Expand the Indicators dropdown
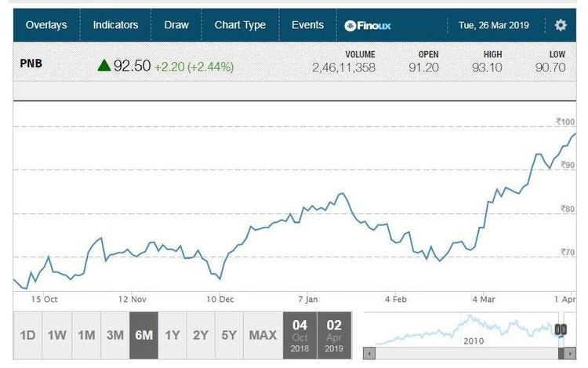588x368 pixels. pos(115,25)
